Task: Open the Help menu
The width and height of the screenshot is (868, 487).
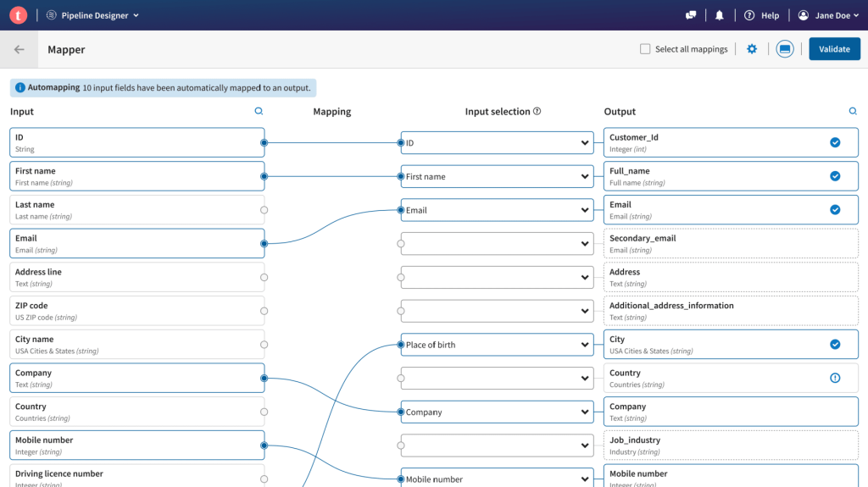Action: pyautogui.click(x=761, y=15)
